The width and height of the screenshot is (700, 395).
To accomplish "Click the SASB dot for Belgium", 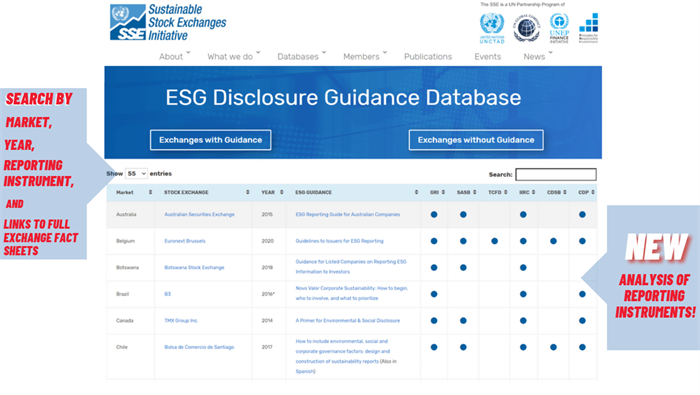I will click(463, 241).
